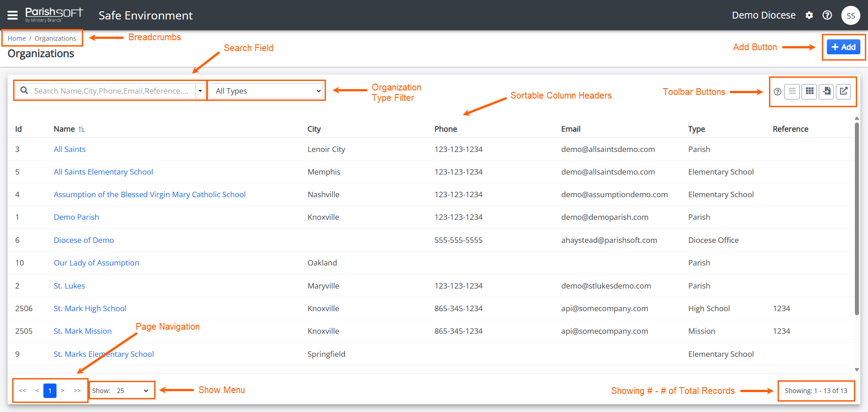Open the All Types filter dropdown

click(267, 91)
